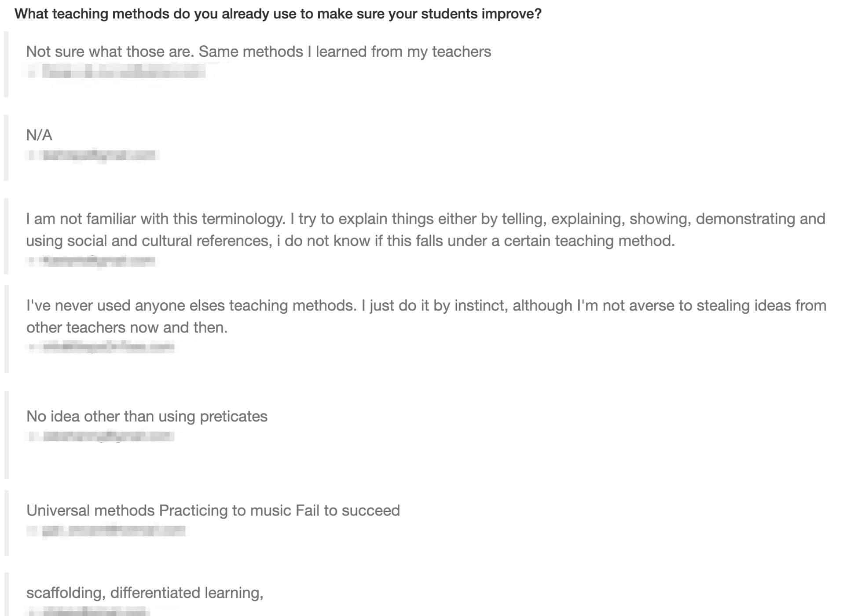Click the gray quote bar beside 'Universal methods' response
Viewport: 858px width, 616px height.
[6, 523]
